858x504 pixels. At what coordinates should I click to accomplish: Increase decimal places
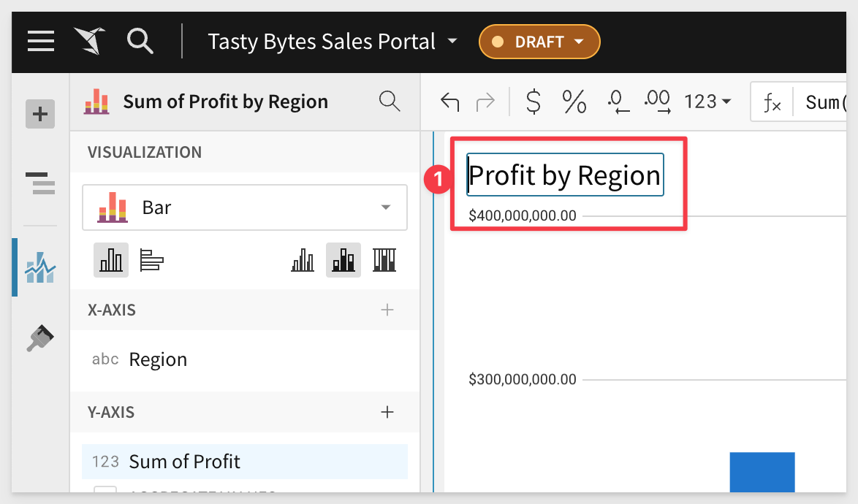658,102
